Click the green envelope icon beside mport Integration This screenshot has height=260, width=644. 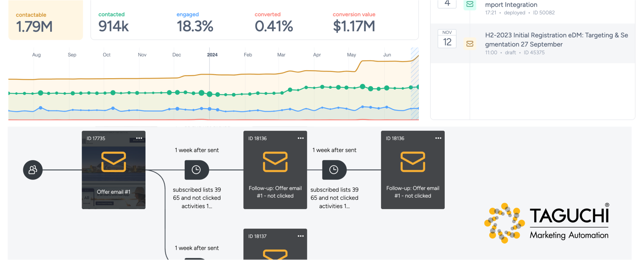point(470,4)
